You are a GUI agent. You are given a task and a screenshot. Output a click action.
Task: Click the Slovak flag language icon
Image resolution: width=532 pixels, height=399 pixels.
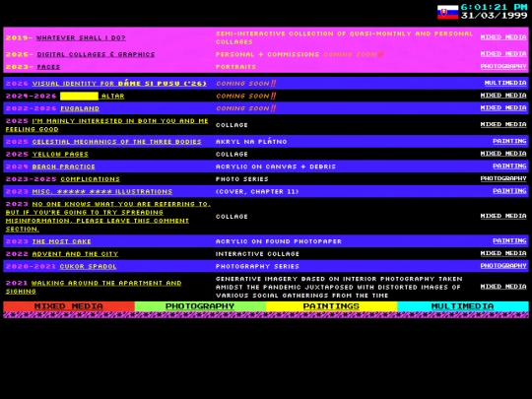coord(447,12)
